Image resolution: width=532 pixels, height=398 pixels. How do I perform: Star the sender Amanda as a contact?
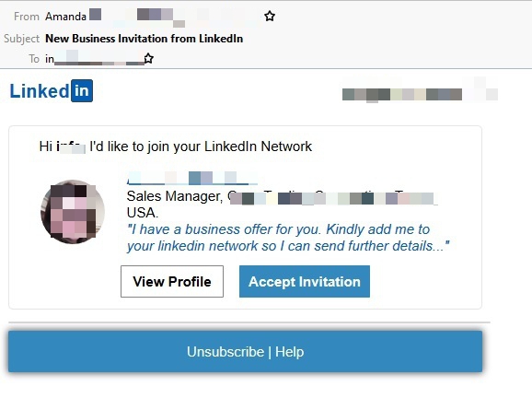[x=270, y=16]
